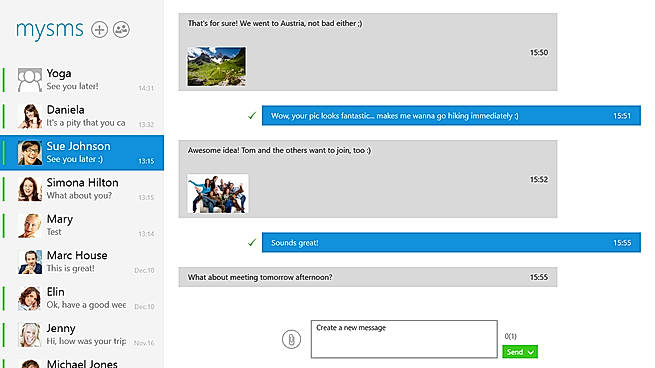Open the mountain landscape photo thumbnail

(216, 66)
